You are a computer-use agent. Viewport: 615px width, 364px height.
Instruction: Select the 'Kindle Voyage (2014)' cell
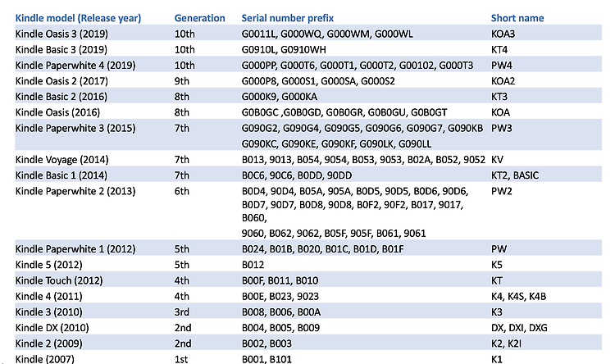pos(62,160)
